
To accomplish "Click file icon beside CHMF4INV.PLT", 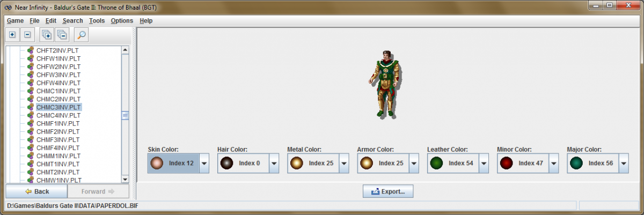I will (x=31, y=147).
